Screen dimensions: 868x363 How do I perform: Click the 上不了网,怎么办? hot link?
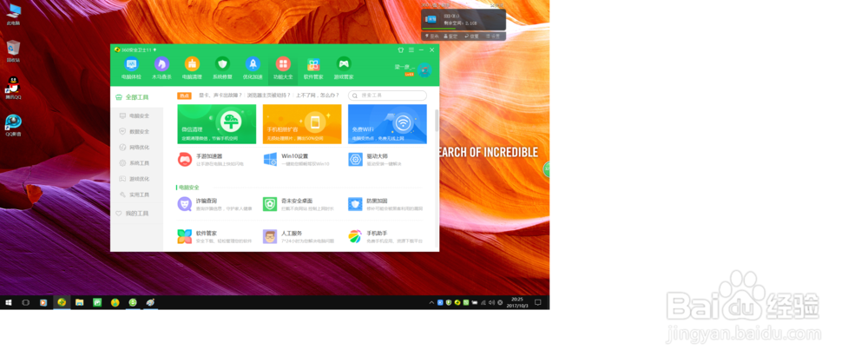[317, 96]
